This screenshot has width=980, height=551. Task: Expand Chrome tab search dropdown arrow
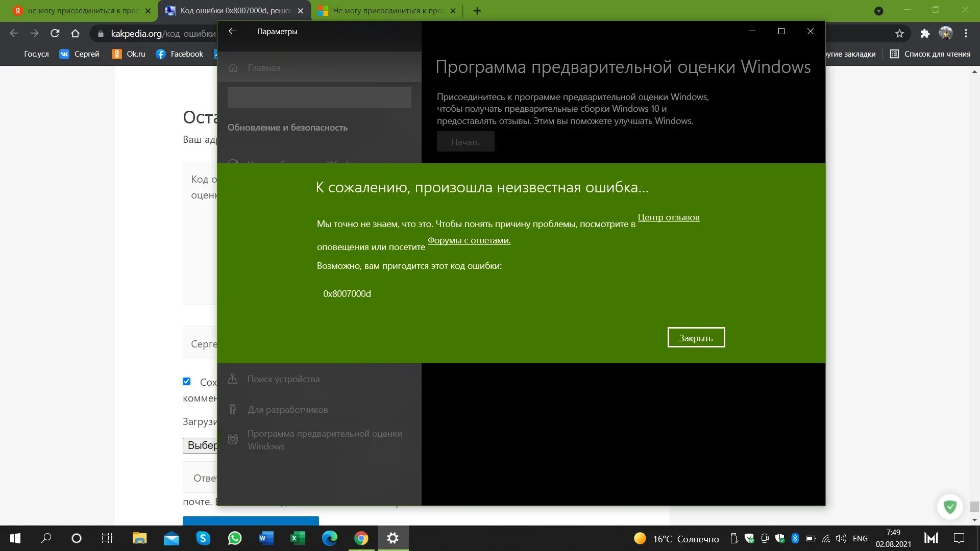point(878,11)
